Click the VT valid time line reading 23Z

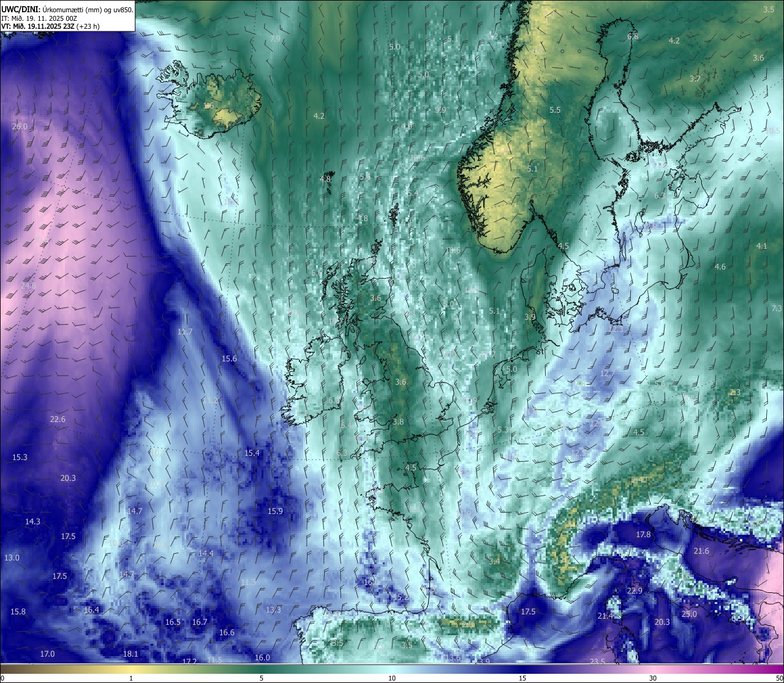point(51,26)
